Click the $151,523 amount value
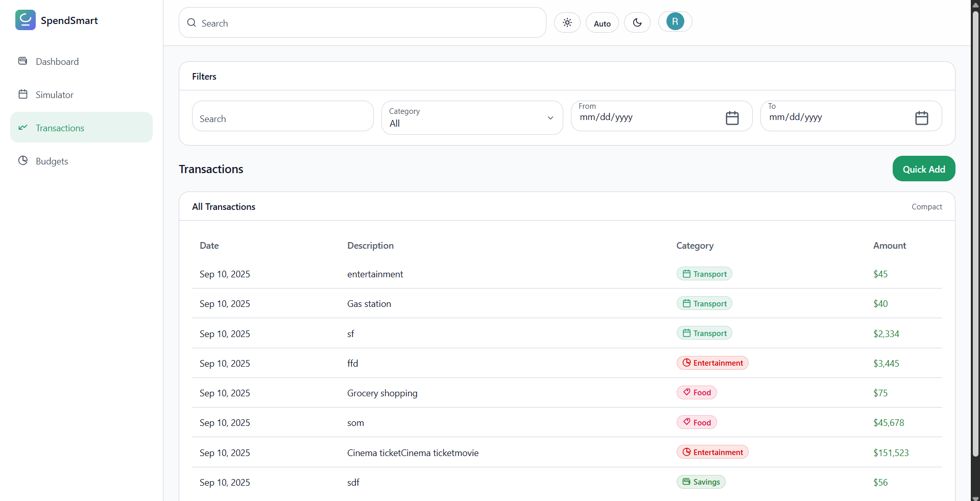 891,453
